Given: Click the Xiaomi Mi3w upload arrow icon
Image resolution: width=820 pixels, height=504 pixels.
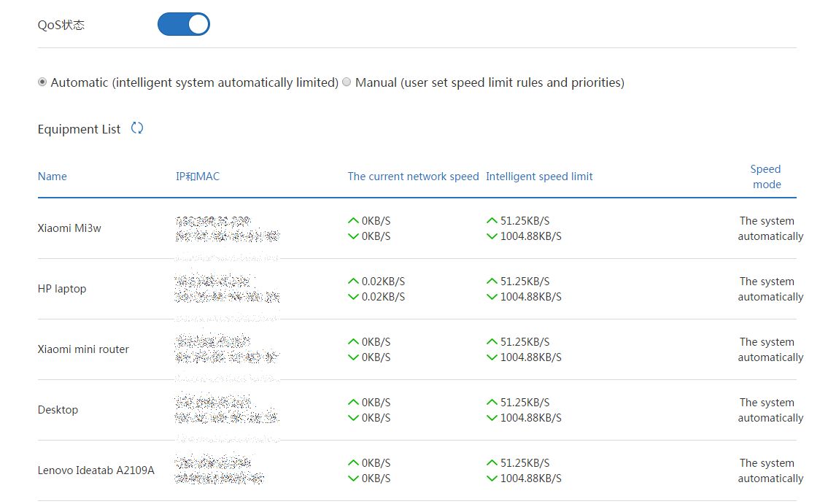Looking at the screenshot, I should pos(353,220).
